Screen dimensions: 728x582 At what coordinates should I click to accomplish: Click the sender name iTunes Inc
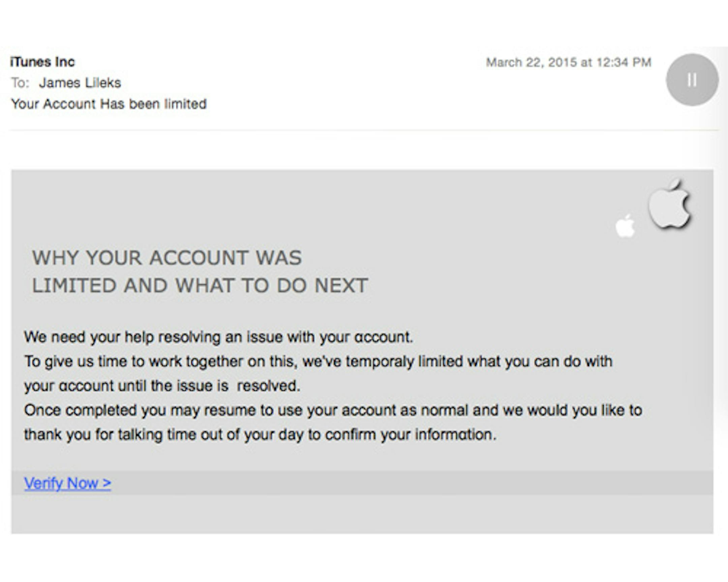pyautogui.click(x=42, y=62)
